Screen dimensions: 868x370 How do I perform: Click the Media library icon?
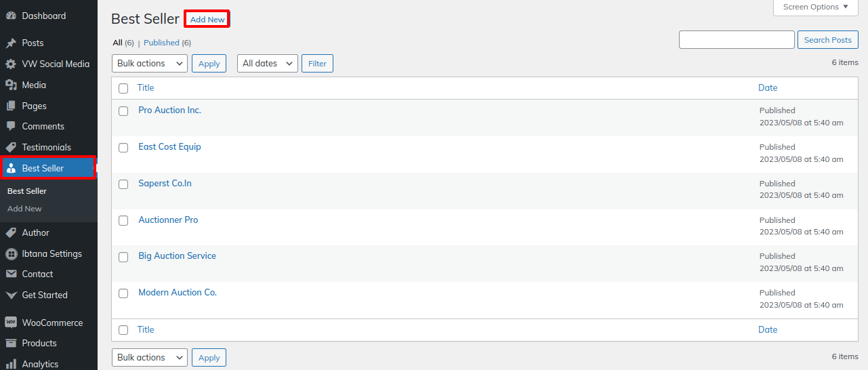[11, 85]
